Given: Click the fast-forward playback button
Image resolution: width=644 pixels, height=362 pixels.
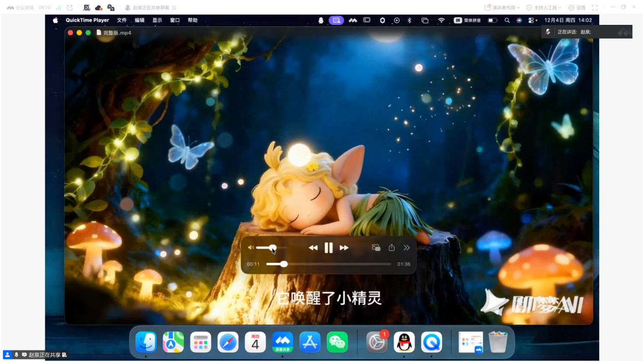Looking at the screenshot, I should pos(344,248).
